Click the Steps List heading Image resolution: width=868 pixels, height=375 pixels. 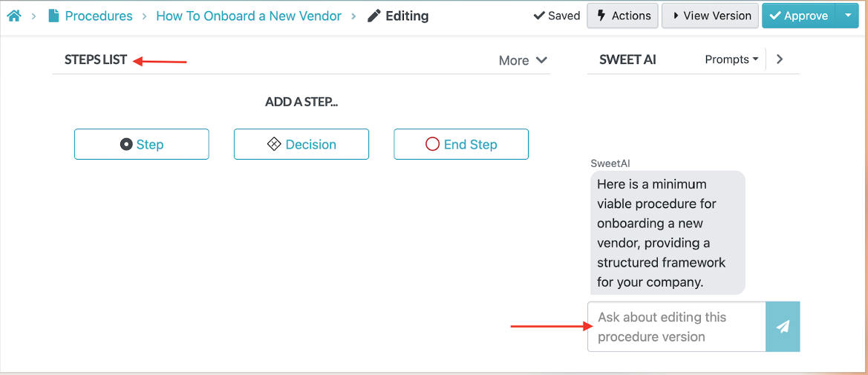click(x=96, y=59)
